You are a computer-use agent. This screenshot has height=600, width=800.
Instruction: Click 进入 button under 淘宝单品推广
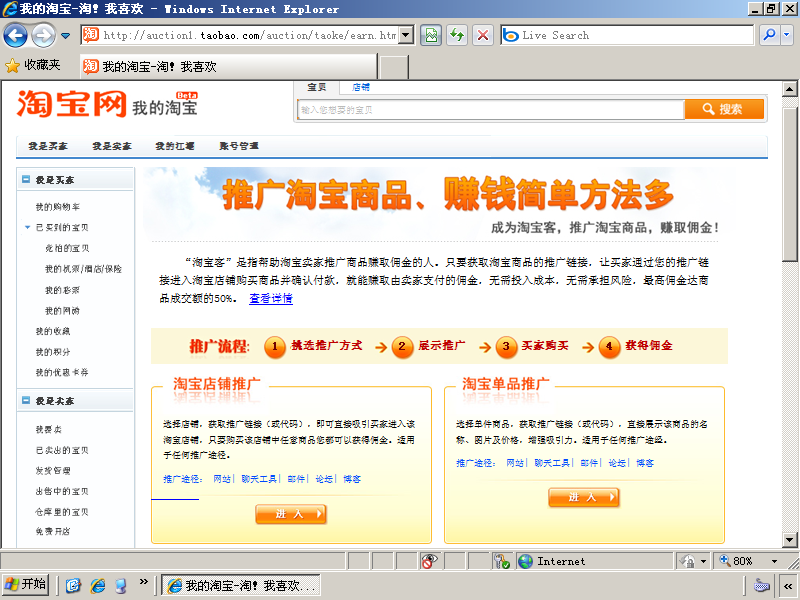tap(584, 497)
